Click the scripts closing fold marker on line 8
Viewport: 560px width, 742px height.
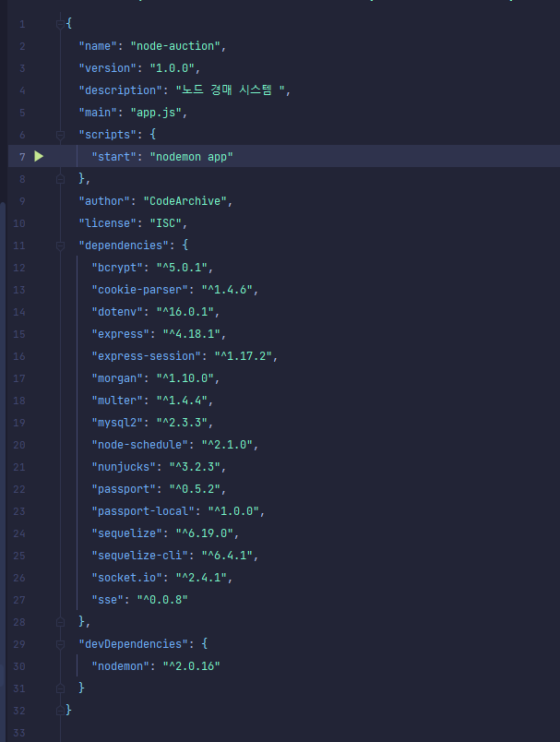pos(60,179)
